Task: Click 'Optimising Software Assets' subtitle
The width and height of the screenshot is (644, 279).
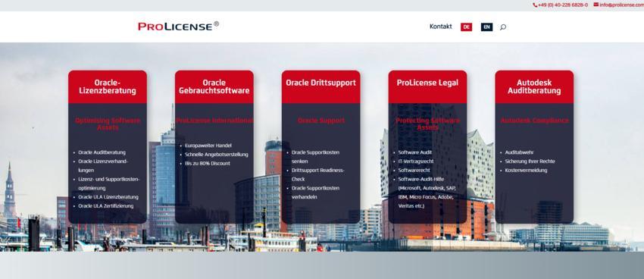Action: pos(108,124)
